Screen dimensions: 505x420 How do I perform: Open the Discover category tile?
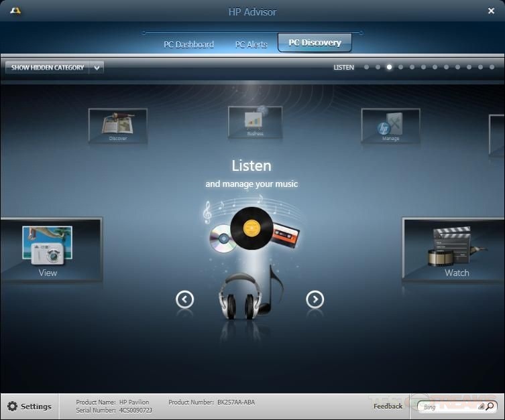click(117, 125)
